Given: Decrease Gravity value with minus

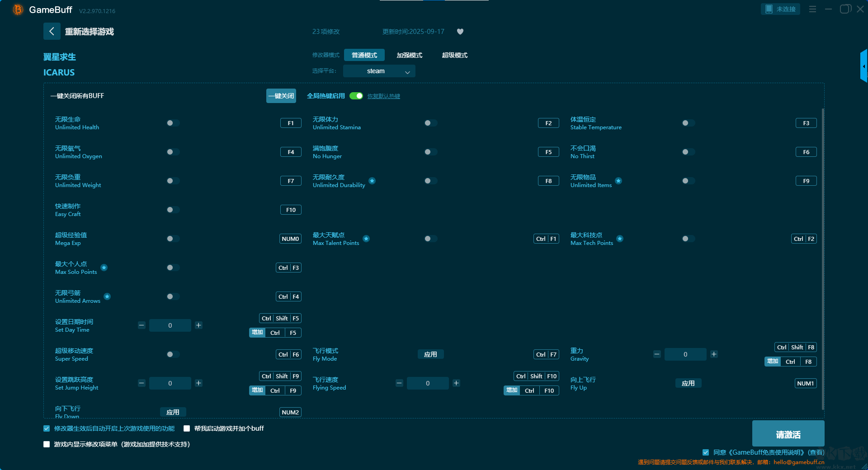Looking at the screenshot, I should [x=657, y=354].
